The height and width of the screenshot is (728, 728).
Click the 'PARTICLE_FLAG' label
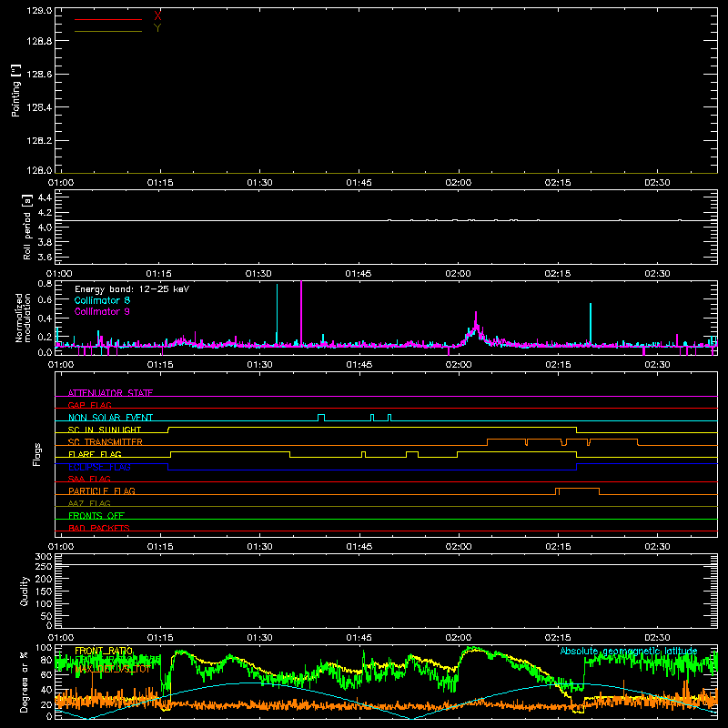click(102, 490)
